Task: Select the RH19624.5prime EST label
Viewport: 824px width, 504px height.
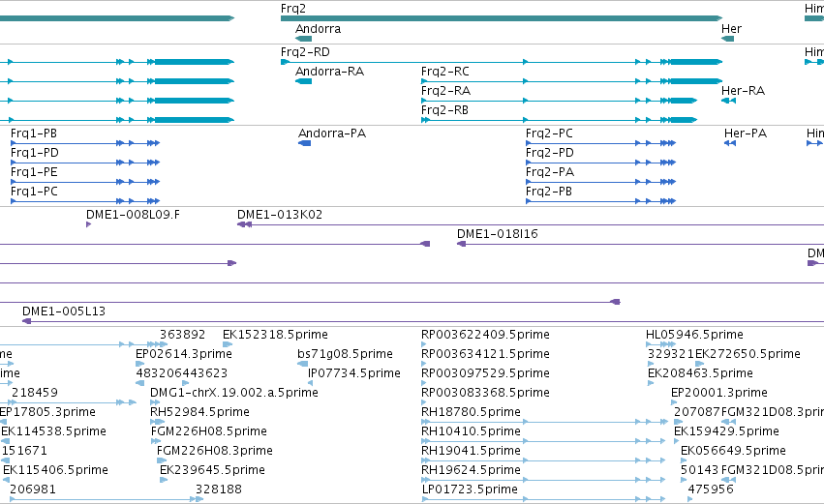Action: point(471,470)
